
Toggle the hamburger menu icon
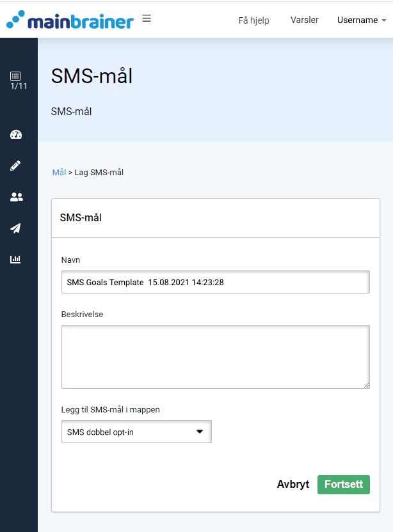[x=147, y=19]
